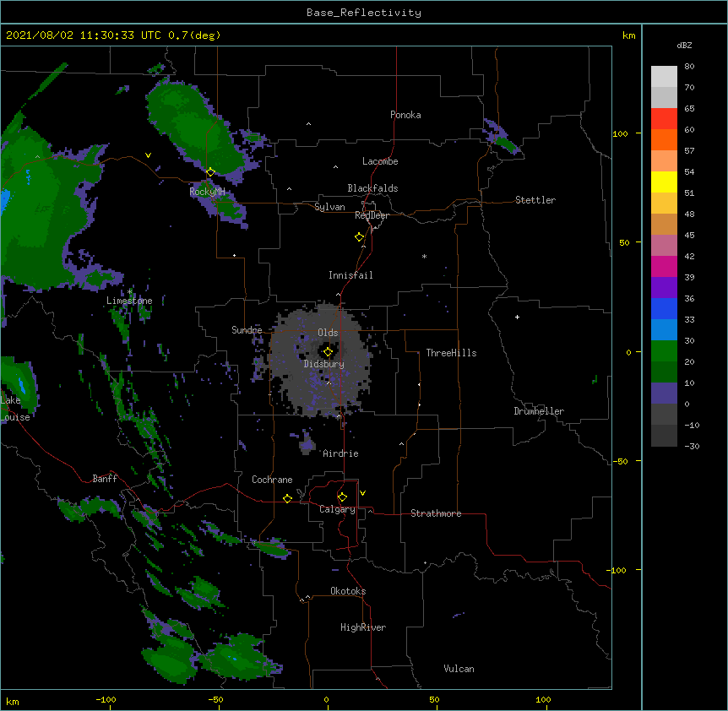This screenshot has width=728, height=711.
Task: Click the 100 tick on bottom axis
Action: (x=543, y=699)
